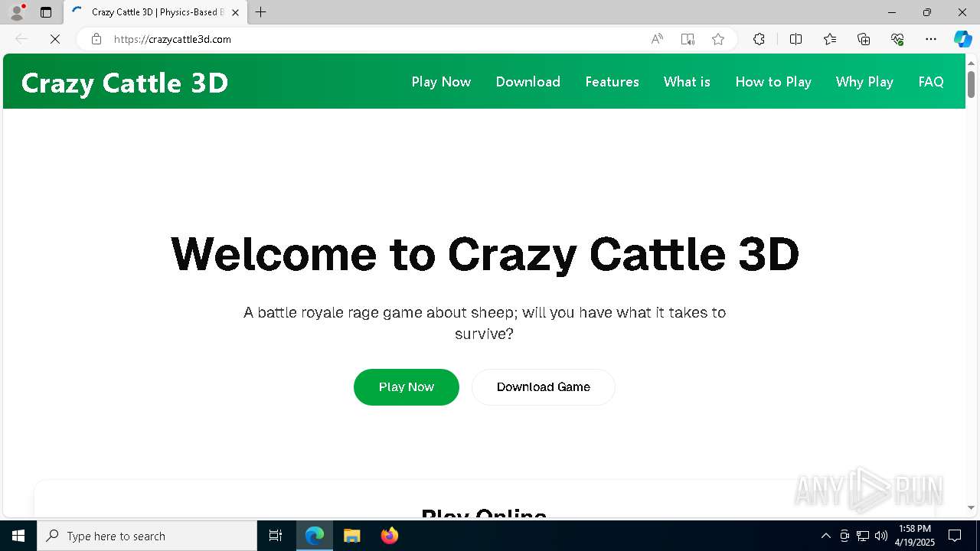Open Play Now in the navigation bar
980x551 pixels.
pos(441,82)
